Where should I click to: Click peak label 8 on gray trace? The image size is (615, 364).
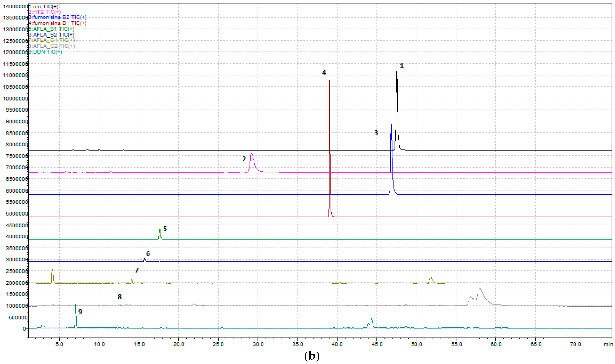119,297
